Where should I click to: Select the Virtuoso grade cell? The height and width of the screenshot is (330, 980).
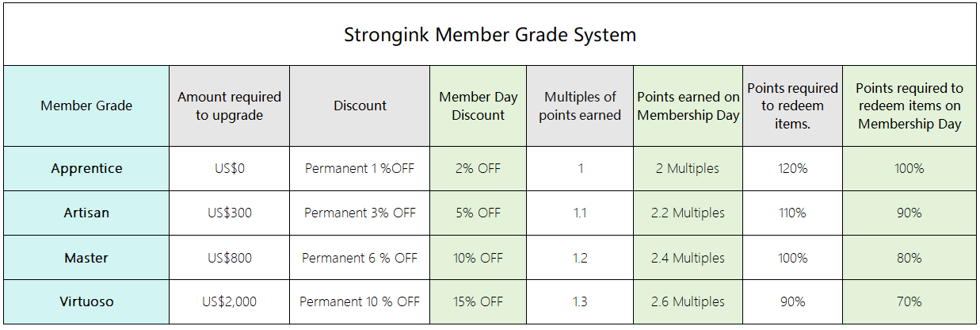tap(86, 301)
